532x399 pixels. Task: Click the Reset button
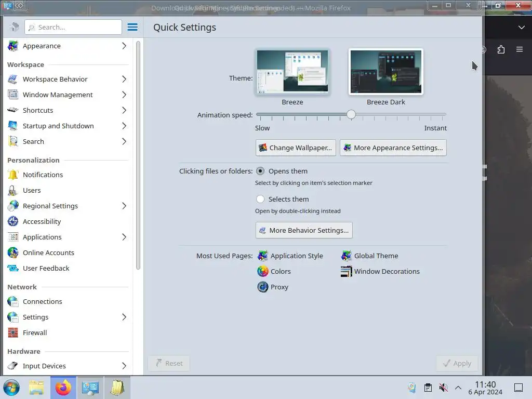point(169,363)
